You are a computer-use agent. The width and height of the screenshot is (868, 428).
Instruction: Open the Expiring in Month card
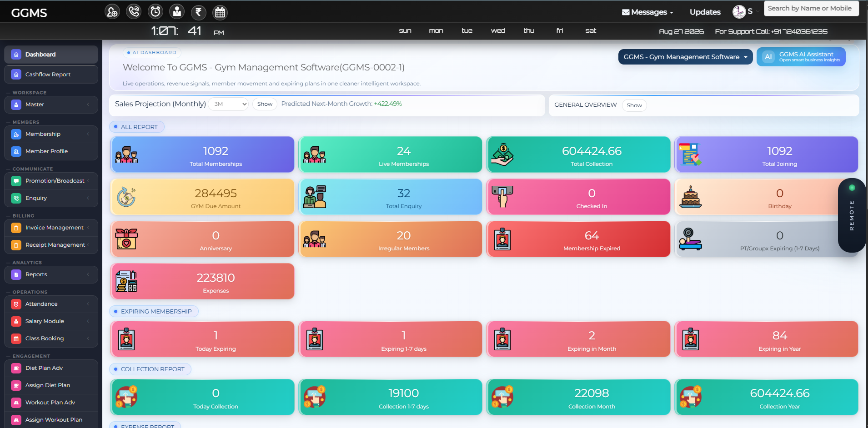[578, 339]
